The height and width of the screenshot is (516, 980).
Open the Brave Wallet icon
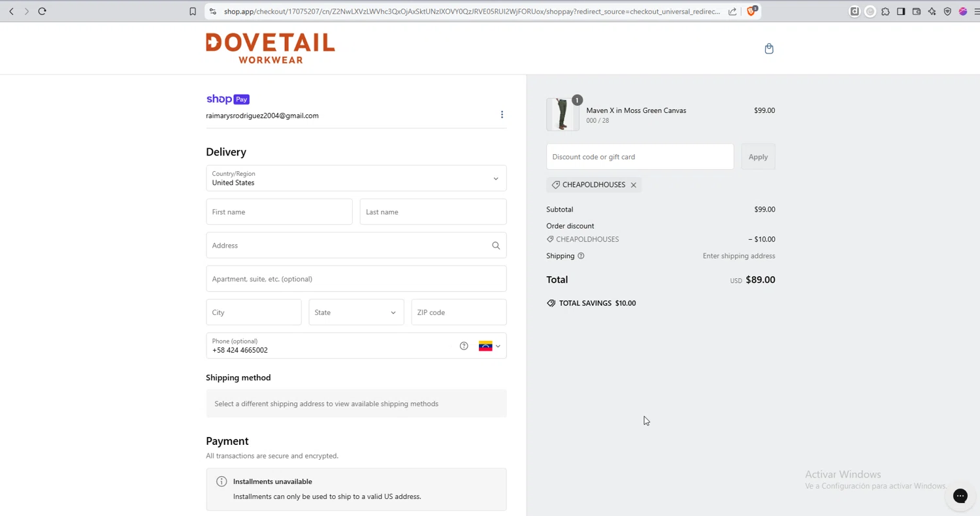(x=917, y=11)
